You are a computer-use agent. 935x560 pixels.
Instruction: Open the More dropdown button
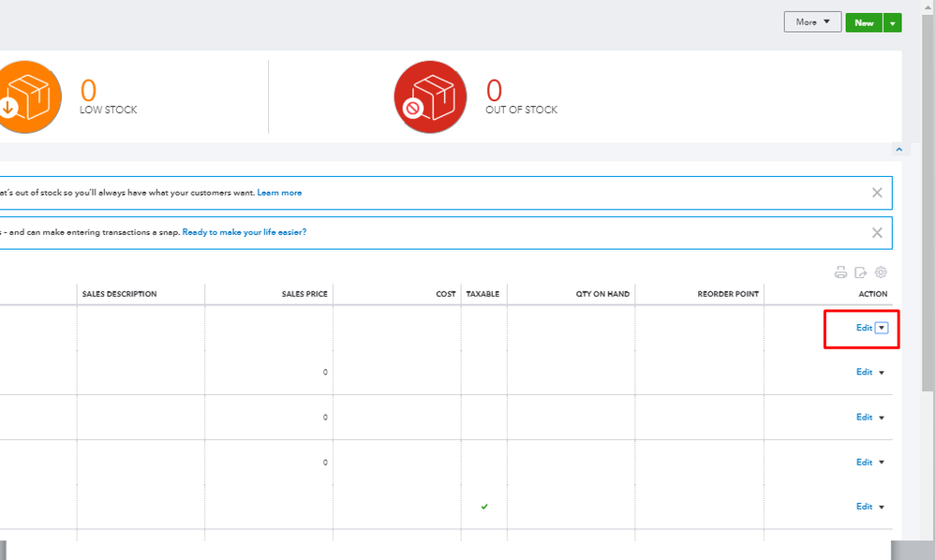(x=812, y=22)
